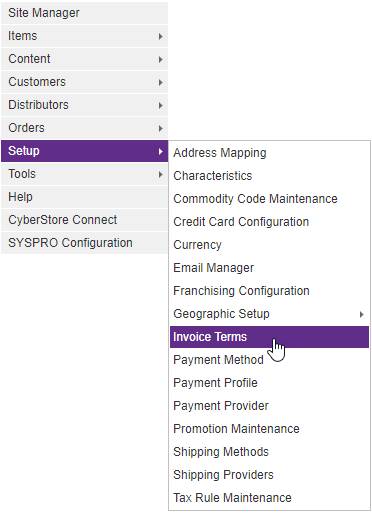Image resolution: width=372 pixels, height=514 pixels.
Task: Open Shipping Providers setup
Action: tap(269, 475)
